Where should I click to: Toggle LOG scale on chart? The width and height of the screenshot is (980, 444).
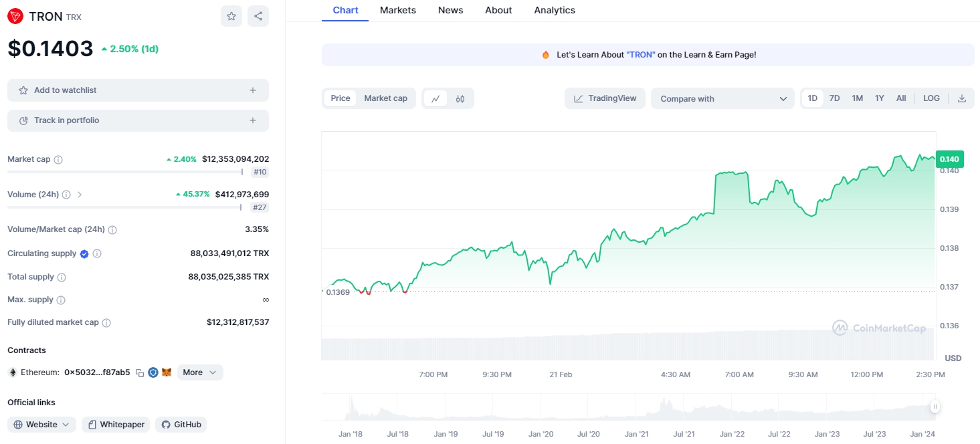click(x=931, y=98)
